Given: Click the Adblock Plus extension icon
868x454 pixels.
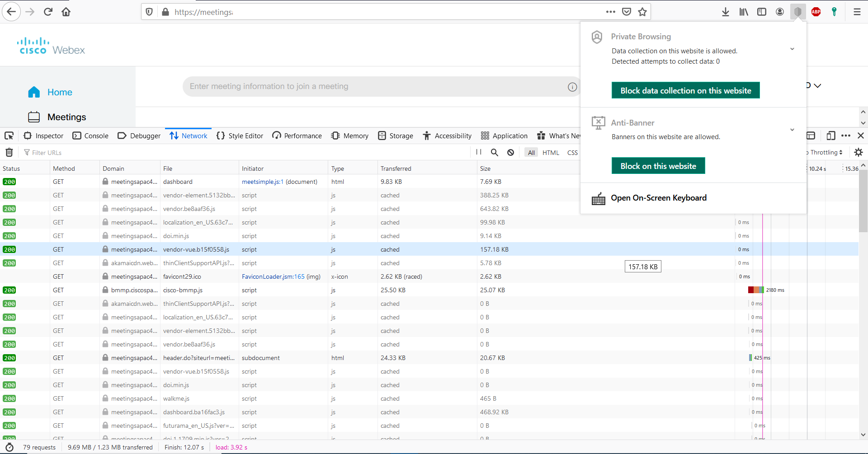Looking at the screenshot, I should (816, 12).
